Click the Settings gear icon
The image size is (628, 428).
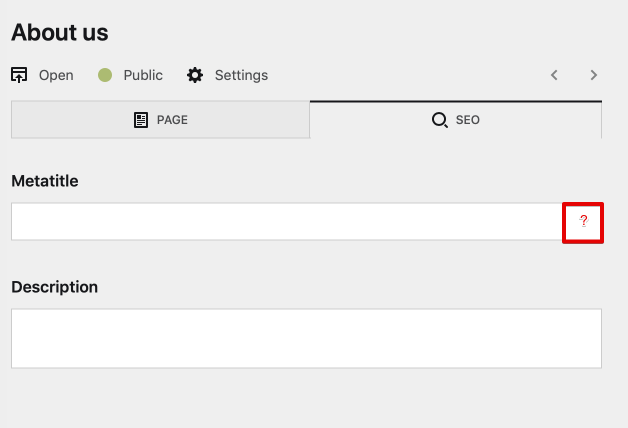(x=195, y=75)
